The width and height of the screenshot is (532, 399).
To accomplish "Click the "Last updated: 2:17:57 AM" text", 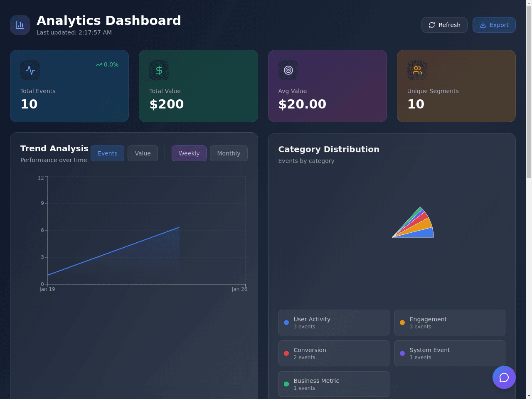I will click(x=74, y=32).
